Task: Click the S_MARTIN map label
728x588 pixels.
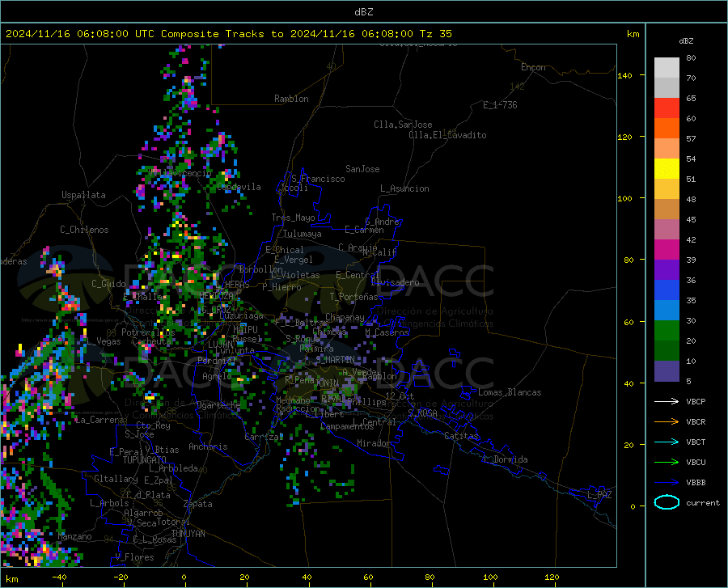Action: (x=335, y=360)
